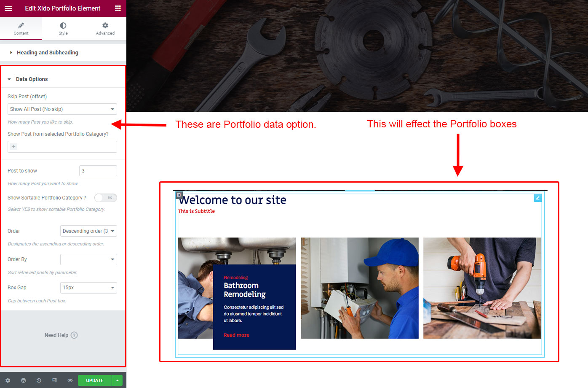Open the Navigator layers icon
The width and height of the screenshot is (588, 388).
click(23, 380)
